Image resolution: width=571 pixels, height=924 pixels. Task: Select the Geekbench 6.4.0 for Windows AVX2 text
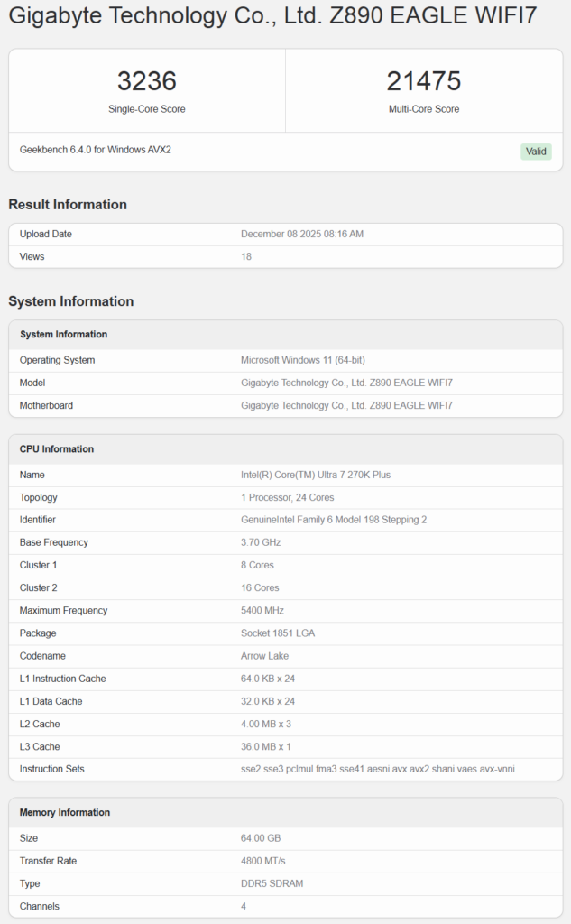96,150
